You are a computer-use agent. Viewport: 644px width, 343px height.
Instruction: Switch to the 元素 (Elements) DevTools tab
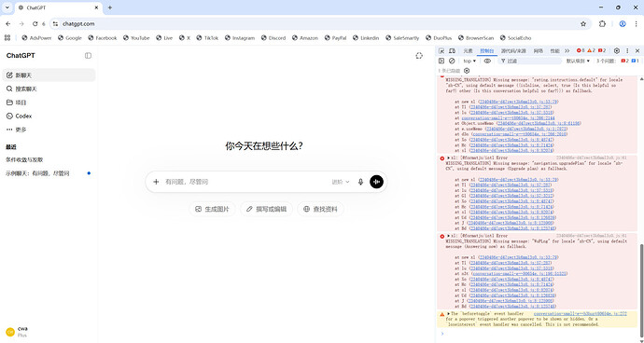click(469, 51)
